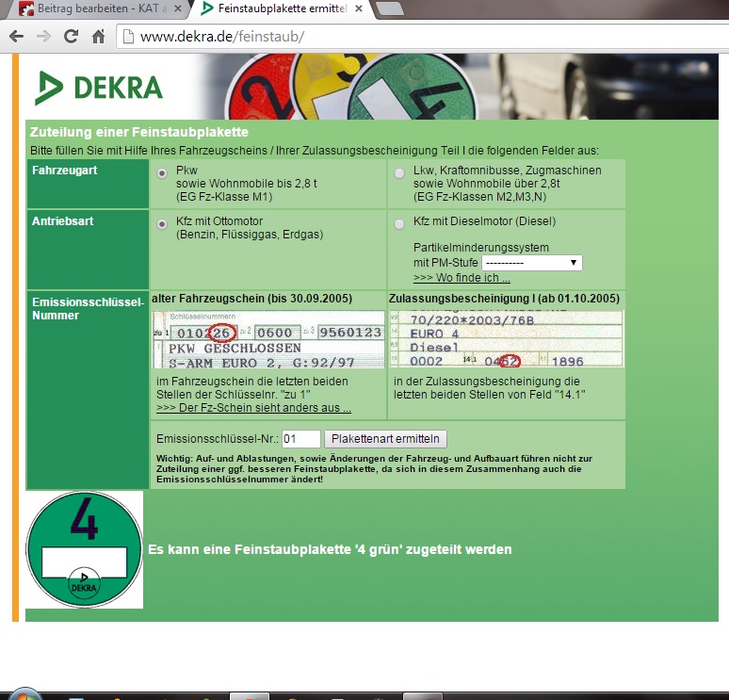
Task: Choose Kfz mit Dieselmotor radio option
Action: (400, 223)
